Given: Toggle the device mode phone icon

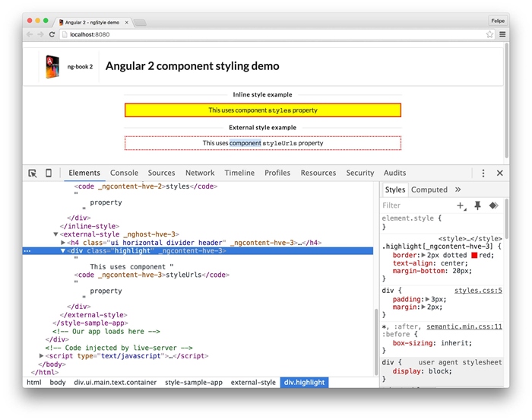Looking at the screenshot, I should (x=49, y=173).
